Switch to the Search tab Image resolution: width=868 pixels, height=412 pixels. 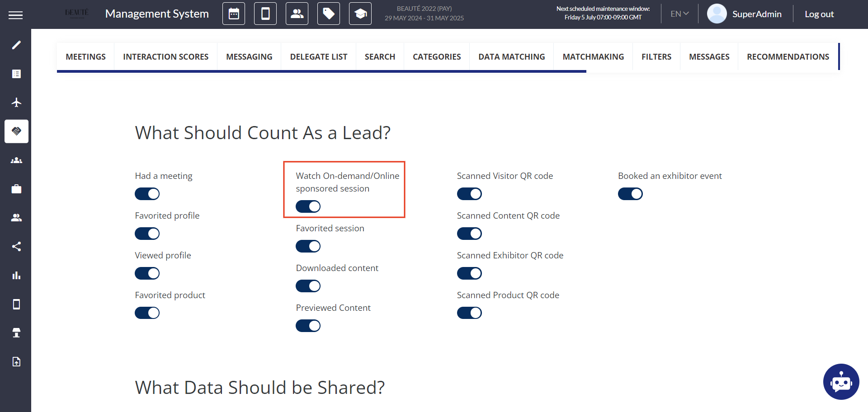pos(380,56)
